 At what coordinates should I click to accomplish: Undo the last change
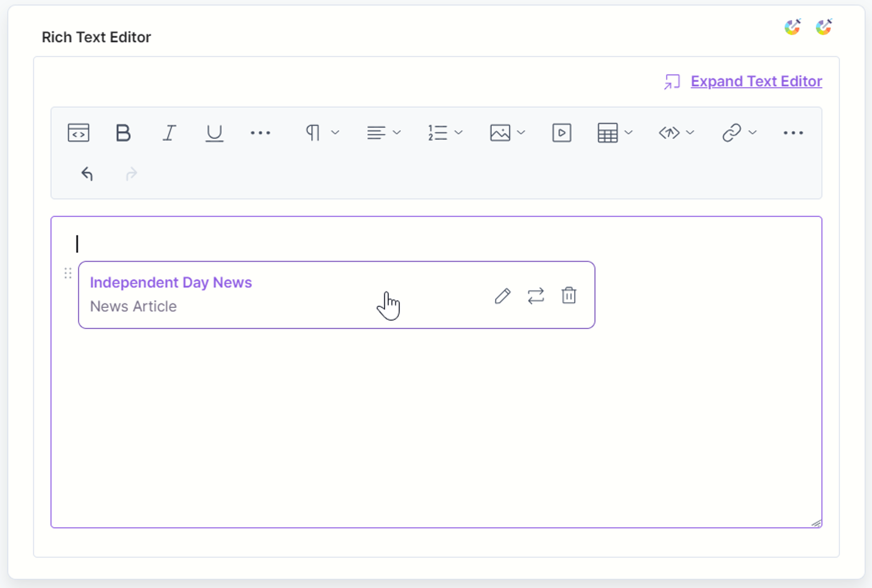[x=87, y=174]
